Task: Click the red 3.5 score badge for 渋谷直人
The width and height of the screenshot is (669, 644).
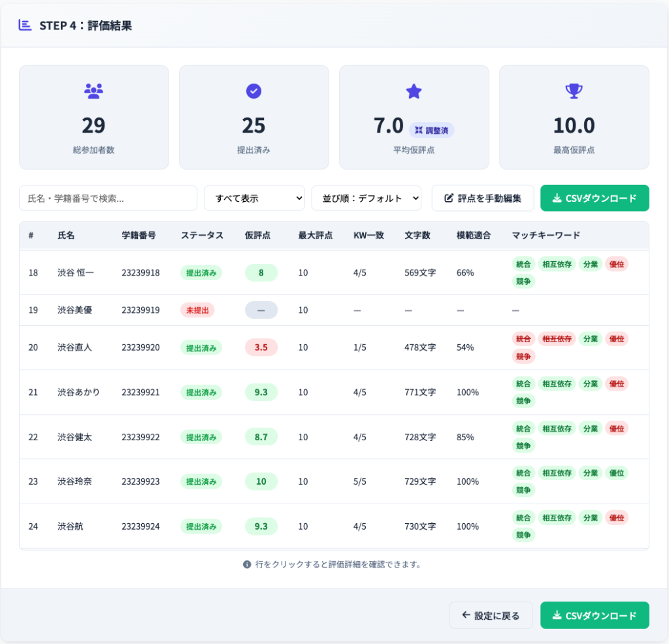Action: 261,347
